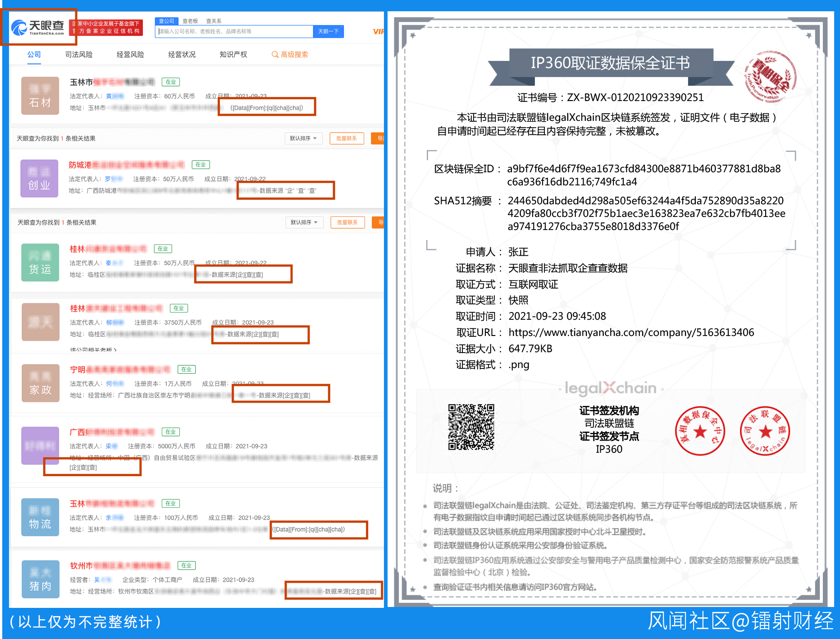840x639 pixels.
Task: Expand 默认排序 dropdown above the 防城港 result
Action: 303,138
